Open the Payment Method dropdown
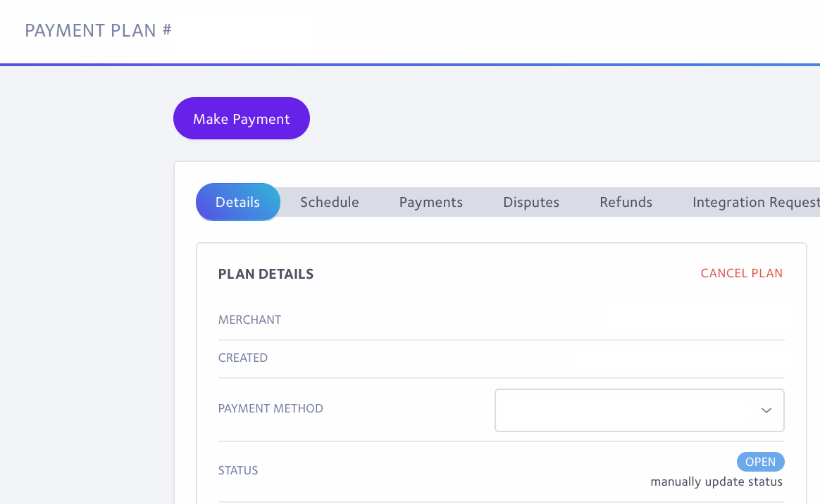The height and width of the screenshot is (504, 820). tap(639, 410)
